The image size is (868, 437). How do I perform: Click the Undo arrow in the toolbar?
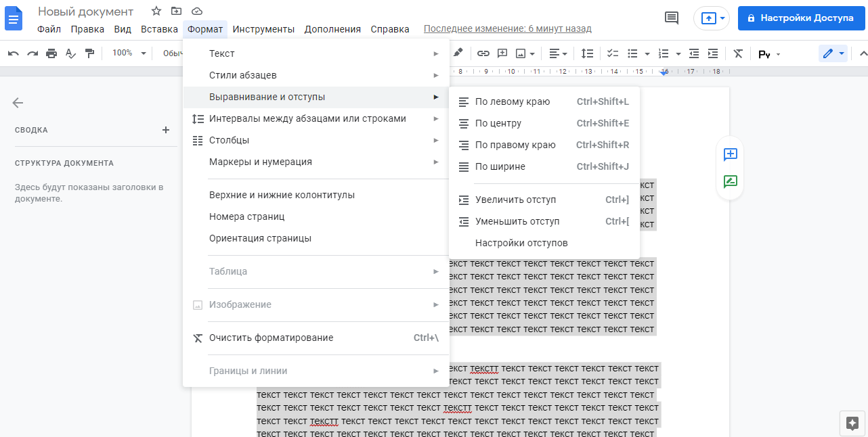point(14,53)
